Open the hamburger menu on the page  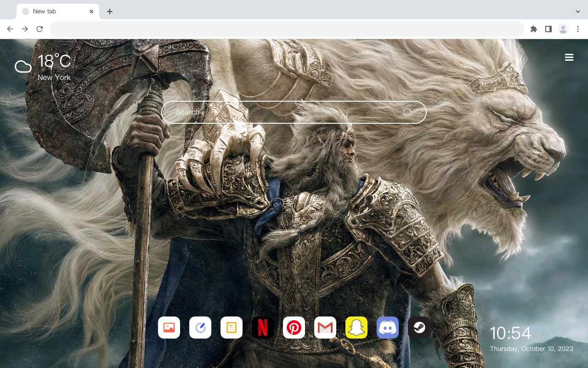tap(569, 57)
